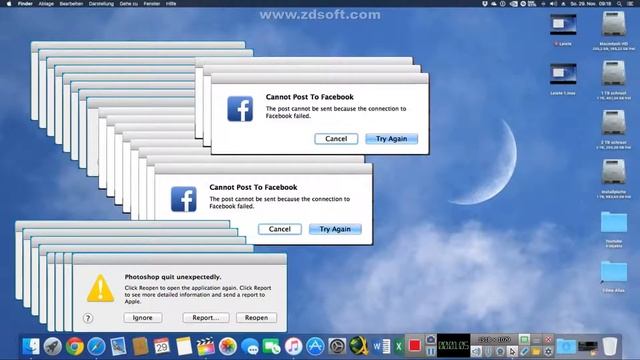Open the Trash in the dock
The image size is (640, 360).
[610, 346]
